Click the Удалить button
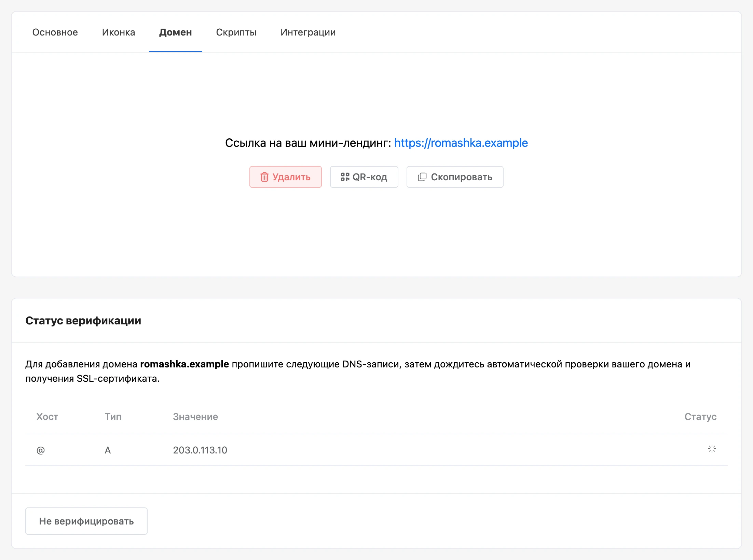The width and height of the screenshot is (753, 560). [x=286, y=177]
